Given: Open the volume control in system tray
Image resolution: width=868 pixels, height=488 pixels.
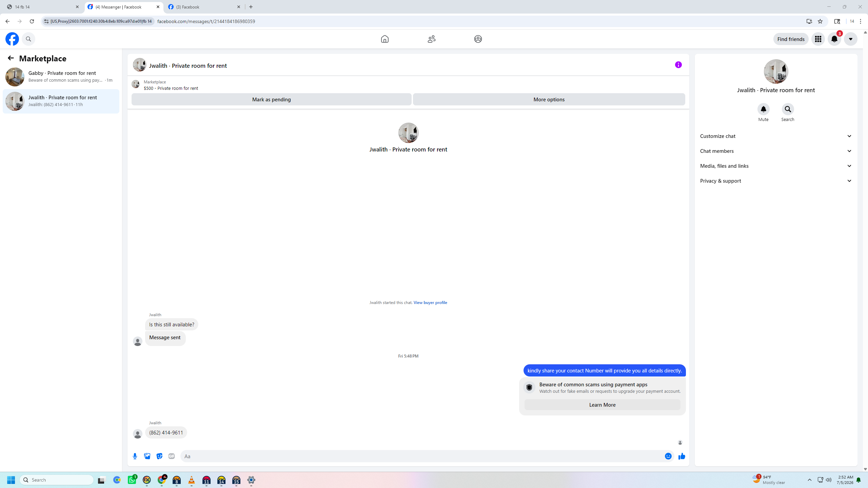Looking at the screenshot, I should click(x=829, y=480).
